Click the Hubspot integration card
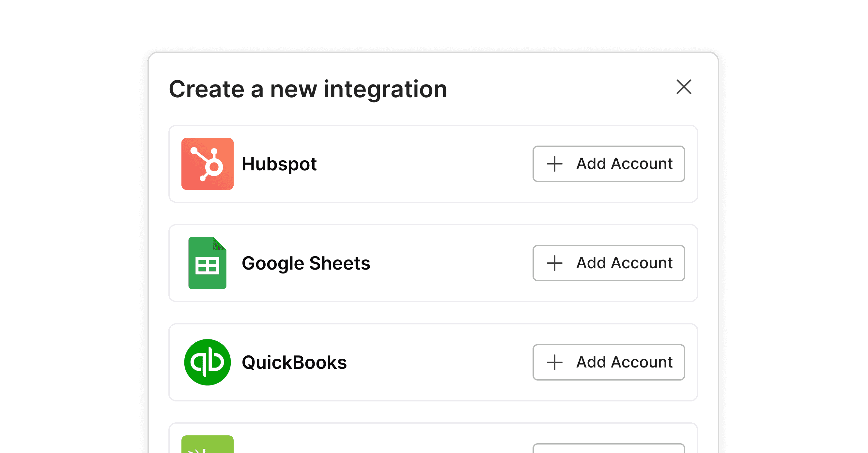Screen dimensions: 868x453 point(421,164)
